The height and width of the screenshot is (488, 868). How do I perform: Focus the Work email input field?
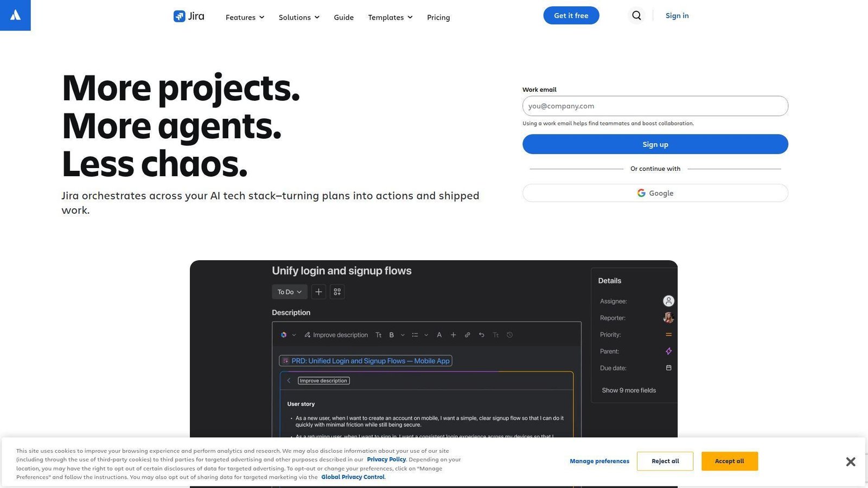pos(655,106)
